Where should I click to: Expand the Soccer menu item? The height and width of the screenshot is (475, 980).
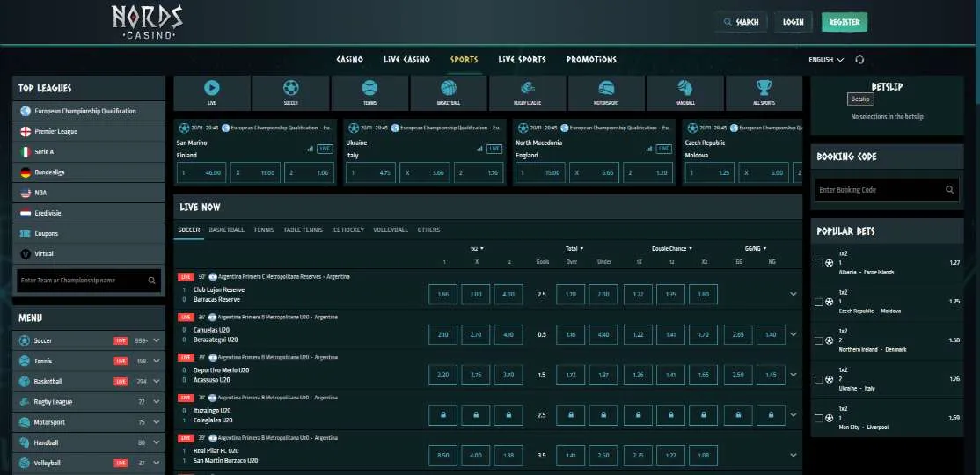[x=157, y=340]
